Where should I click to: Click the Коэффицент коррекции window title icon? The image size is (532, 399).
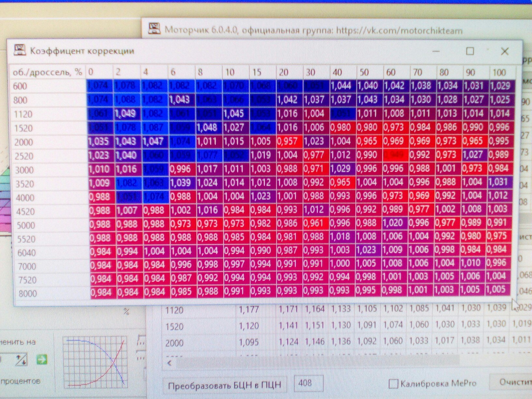pos(20,50)
